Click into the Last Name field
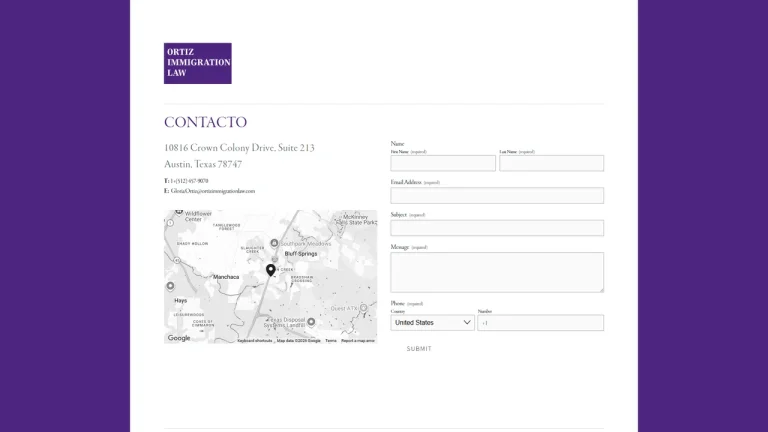 [x=552, y=163]
